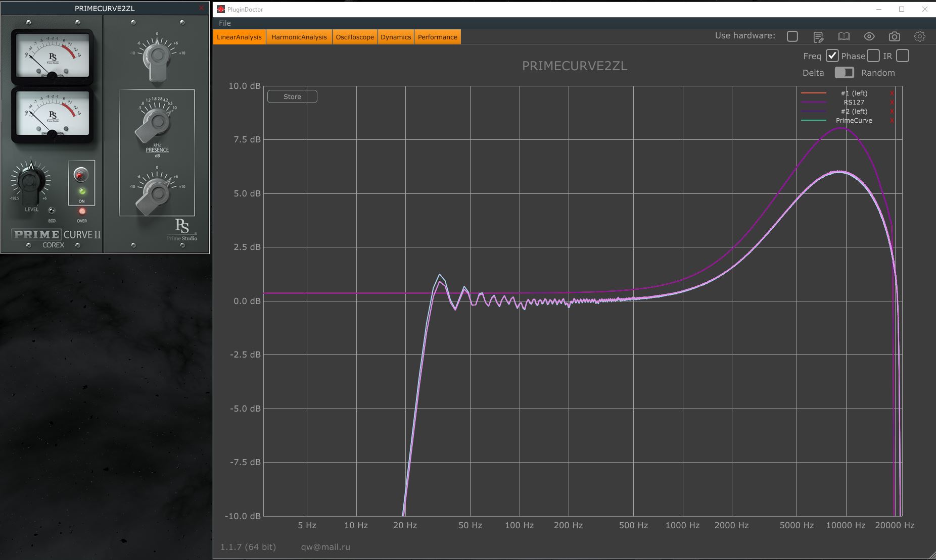Close the PluginDoctor window
Screen dimensions: 936x560
[925, 9]
